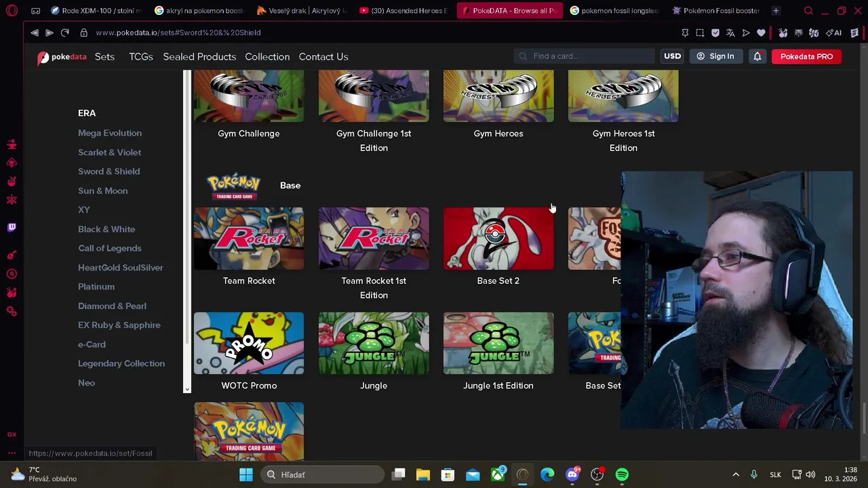Open Xbox app from the taskbar
Screen dimensions: 868x488
point(498,474)
